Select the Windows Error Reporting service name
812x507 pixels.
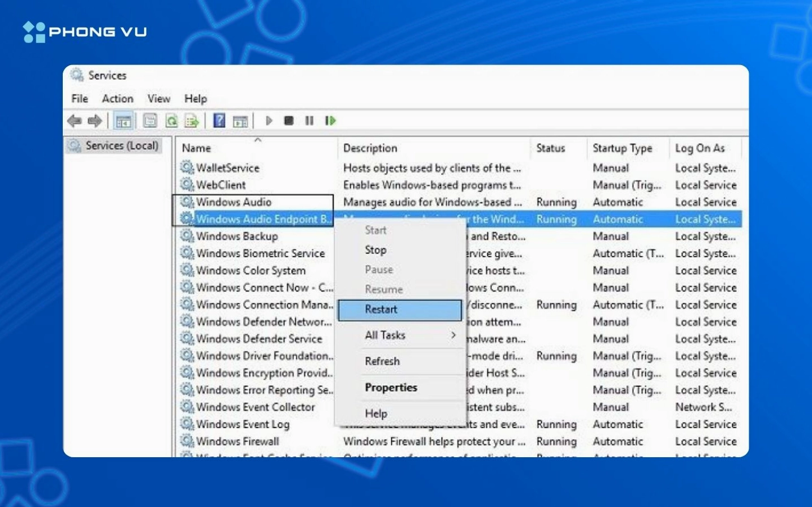click(265, 390)
